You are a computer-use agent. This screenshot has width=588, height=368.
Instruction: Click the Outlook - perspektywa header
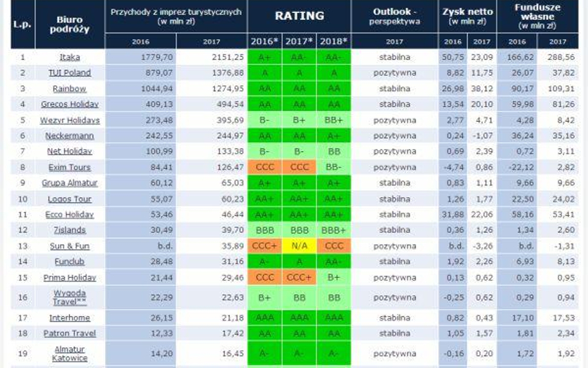[x=394, y=17]
